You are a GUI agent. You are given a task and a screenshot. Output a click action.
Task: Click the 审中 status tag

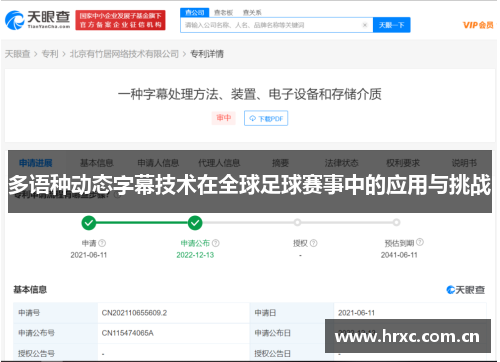point(224,118)
